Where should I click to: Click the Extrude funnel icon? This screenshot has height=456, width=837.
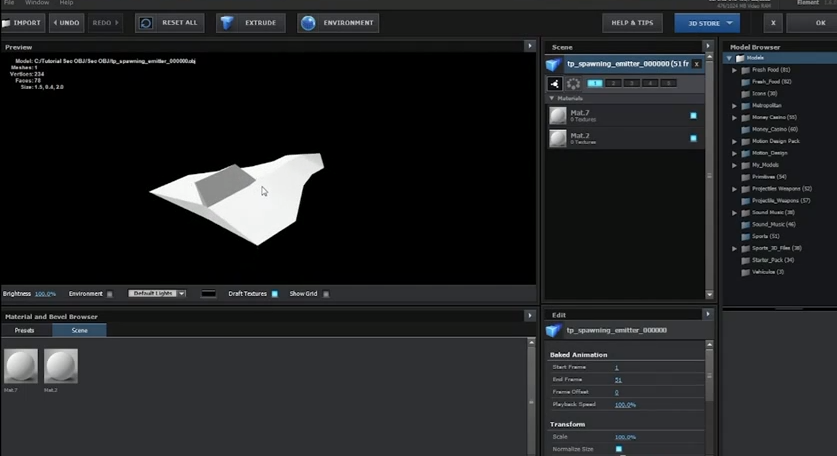tap(227, 23)
